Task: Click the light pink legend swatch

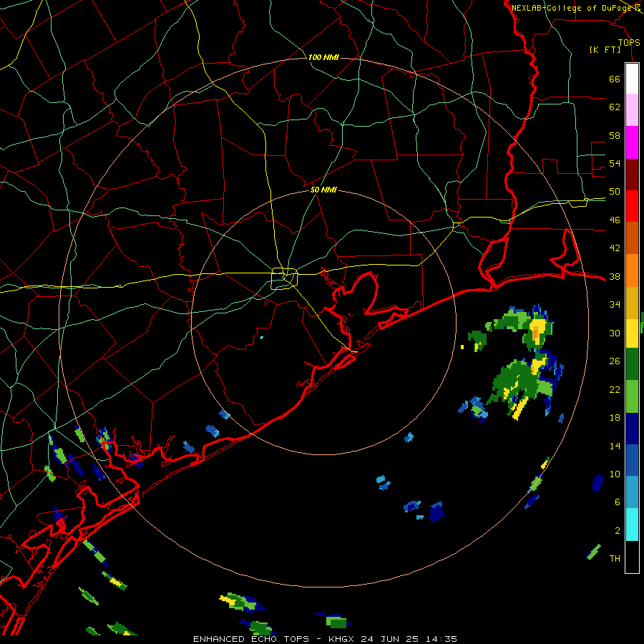Action: pos(632,110)
